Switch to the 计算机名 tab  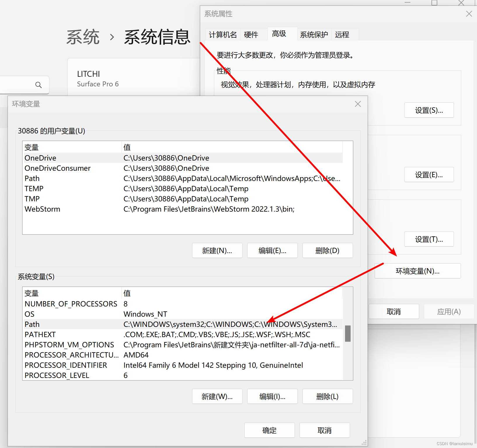pyautogui.click(x=223, y=34)
